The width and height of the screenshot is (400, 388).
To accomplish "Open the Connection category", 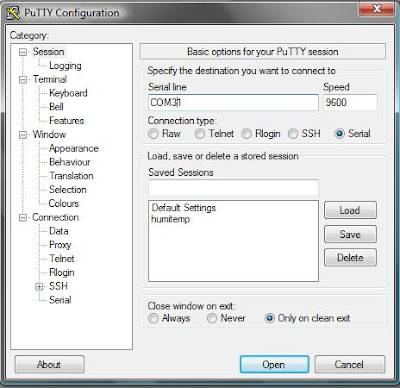I will [x=55, y=218].
